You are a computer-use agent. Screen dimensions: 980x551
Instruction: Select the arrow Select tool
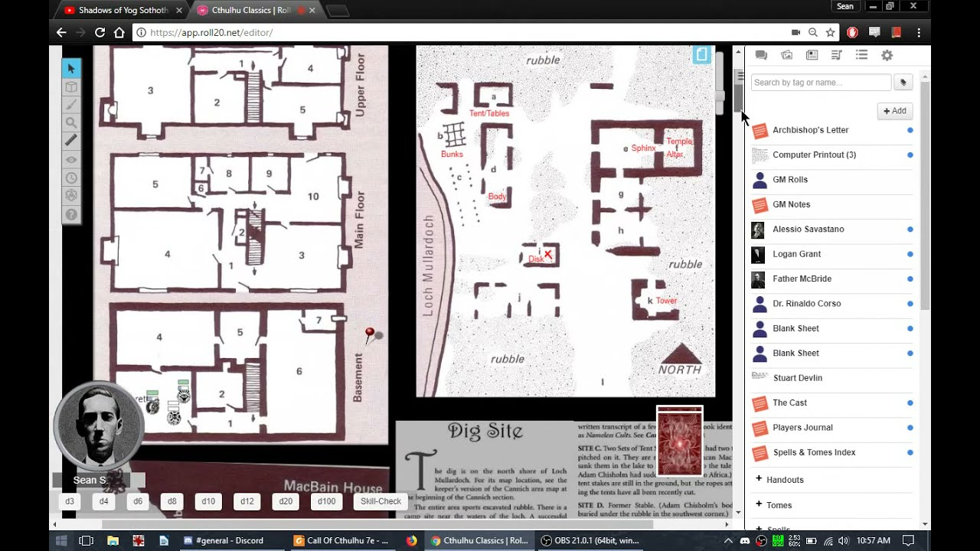(x=71, y=69)
